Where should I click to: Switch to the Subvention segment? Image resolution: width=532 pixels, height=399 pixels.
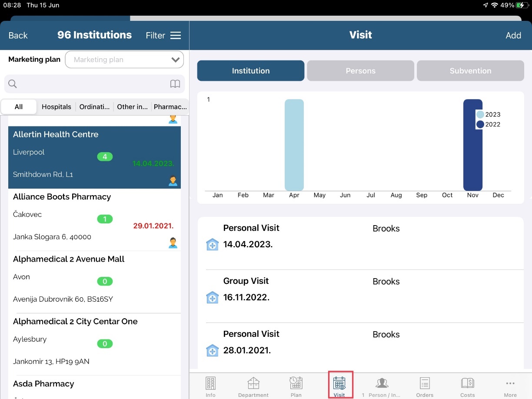click(x=470, y=71)
